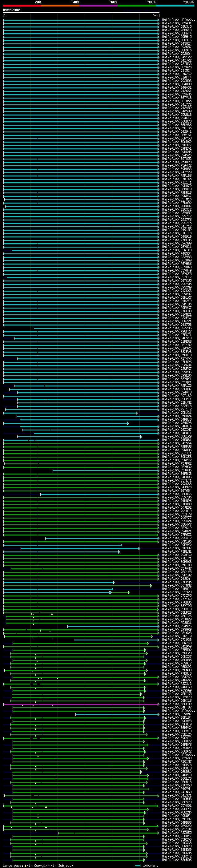
Task: Click the query end position label 572
Action: click(x=155, y=15)
